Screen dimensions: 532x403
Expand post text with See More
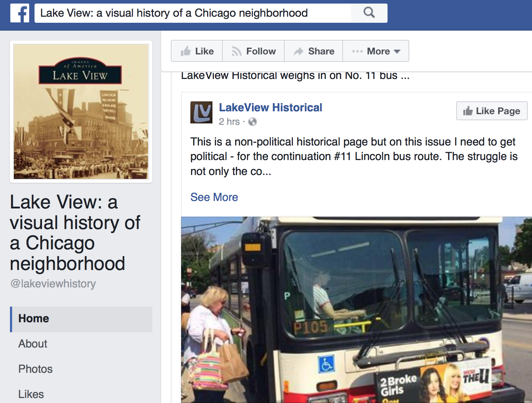[214, 197]
